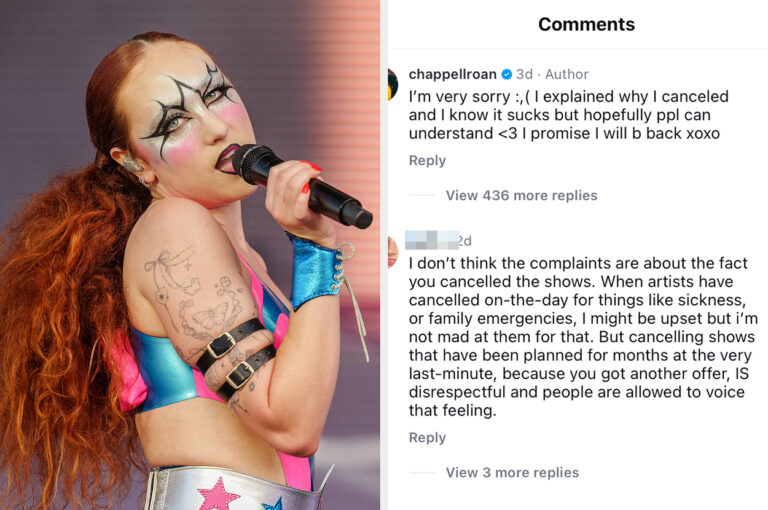
Task: Click the blurred username of the second commenter
Action: click(432, 240)
